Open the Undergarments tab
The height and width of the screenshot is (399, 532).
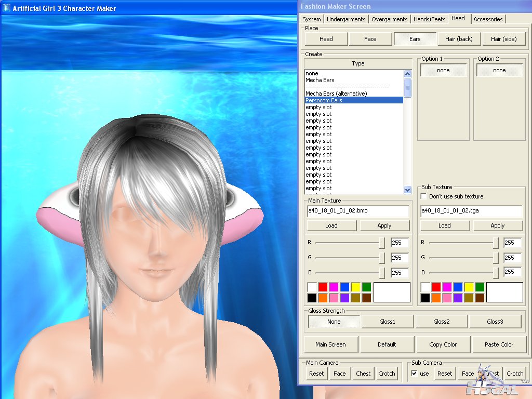(345, 19)
